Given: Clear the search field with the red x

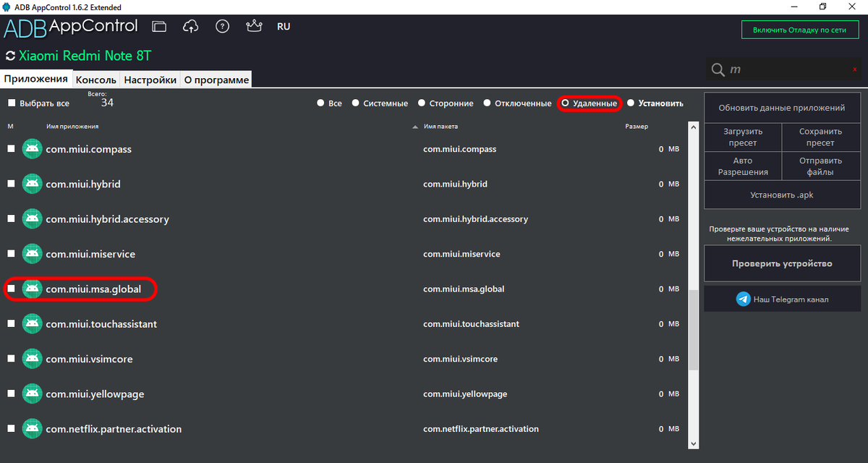Looking at the screenshot, I should [854, 69].
